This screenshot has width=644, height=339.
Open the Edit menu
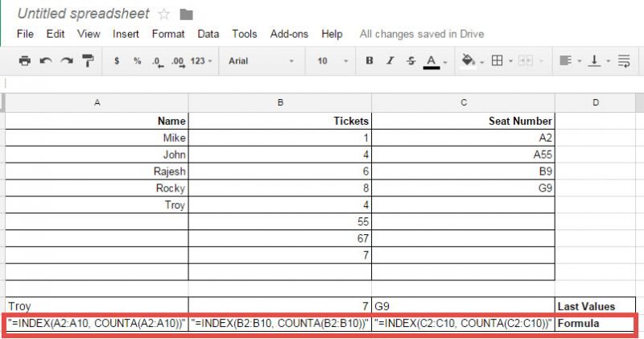56,34
